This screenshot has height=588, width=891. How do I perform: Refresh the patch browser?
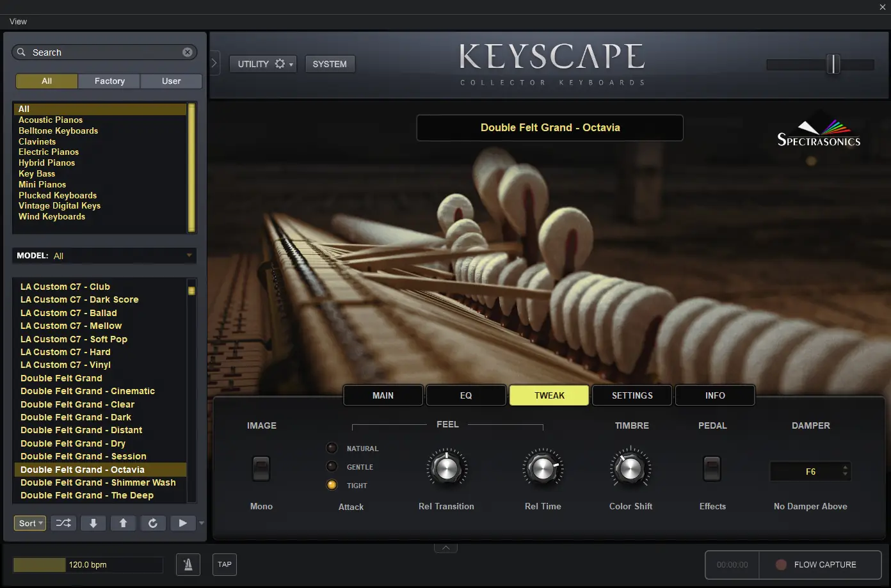click(x=153, y=523)
